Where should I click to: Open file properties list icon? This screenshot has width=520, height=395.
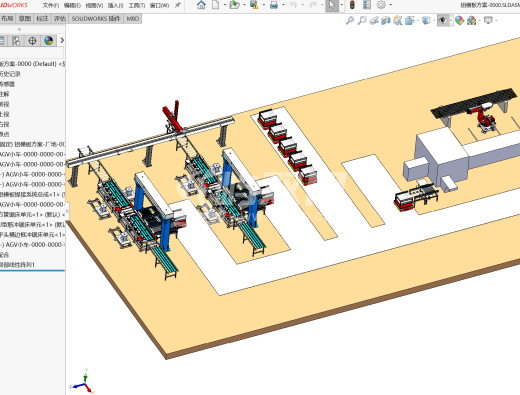point(367,5)
